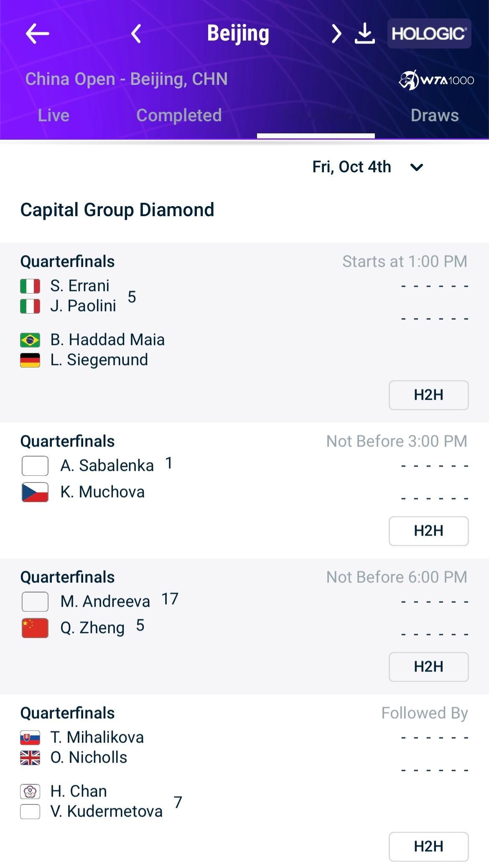Viewport: 489px width, 868px height.
Task: Switch to the Live tab
Action: tap(53, 115)
